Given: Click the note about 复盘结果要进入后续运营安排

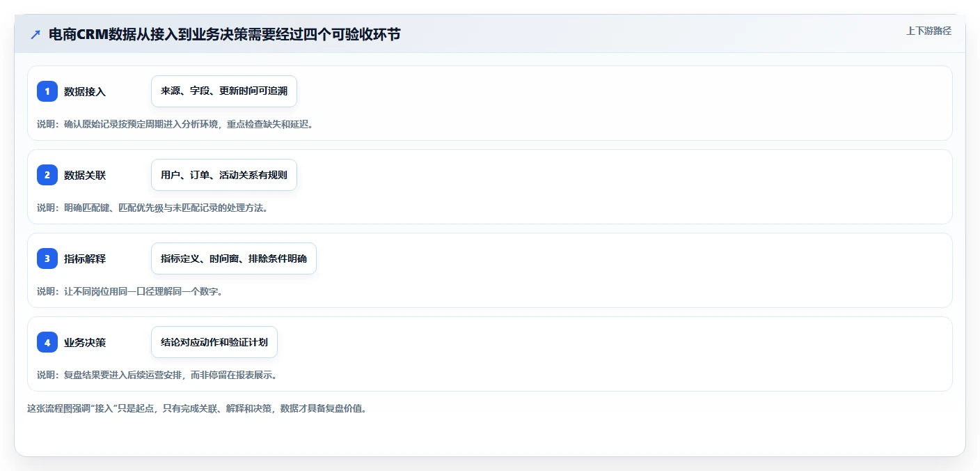Looking at the screenshot, I should pos(159,375).
